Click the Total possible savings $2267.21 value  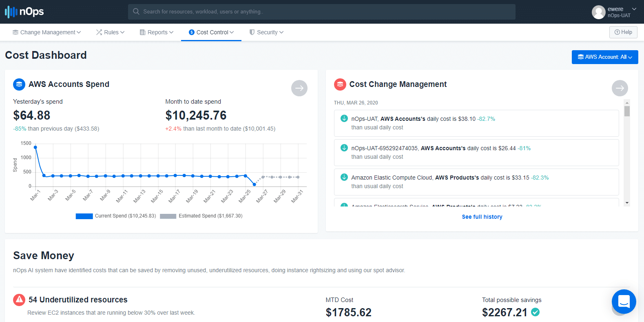tap(505, 312)
